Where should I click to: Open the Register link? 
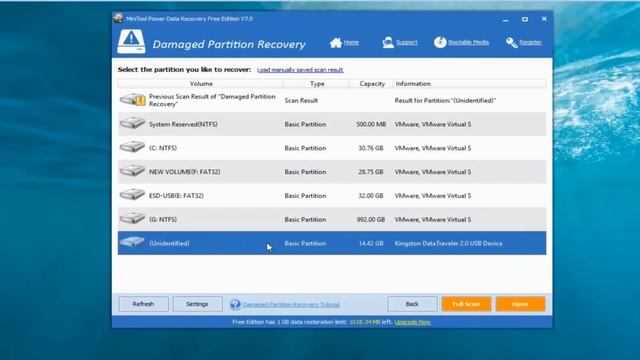coord(530,42)
